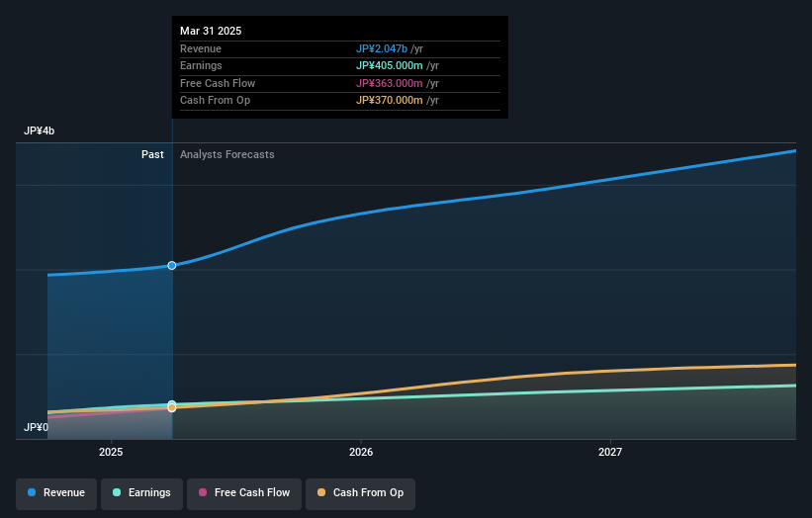
Task: Toggle the Free Cash Flow legend button
Action: 244,493
